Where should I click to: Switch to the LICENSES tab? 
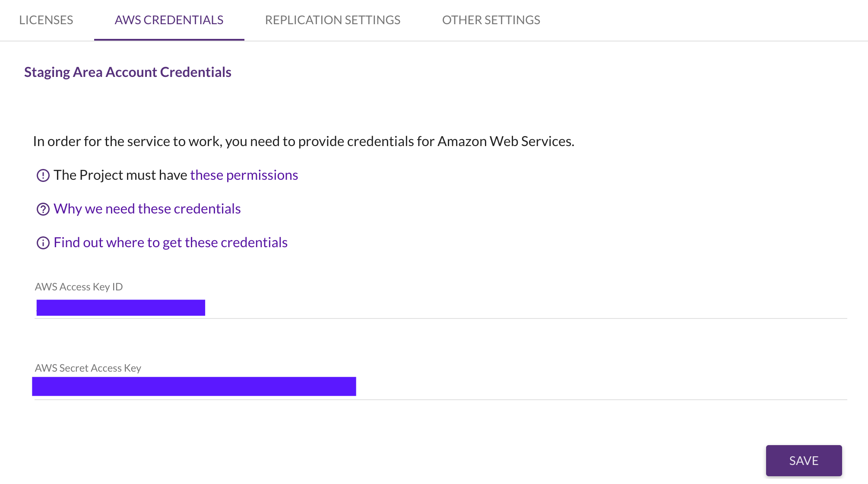(x=46, y=20)
